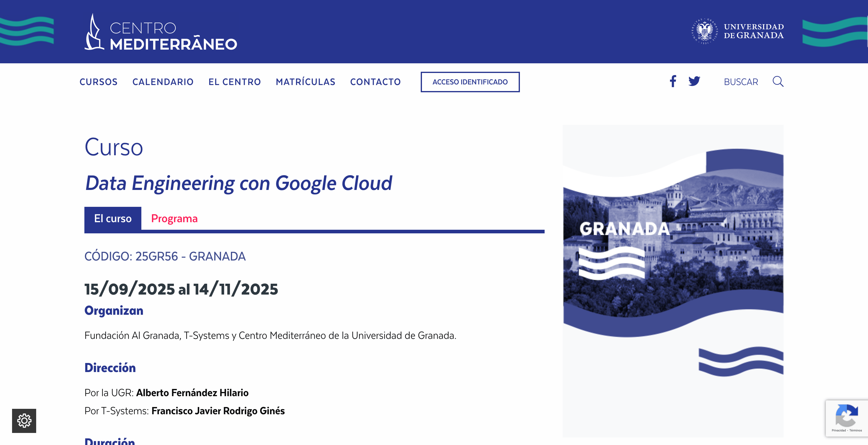Open the CURSOS menu
This screenshot has width=868, height=445.
click(98, 82)
